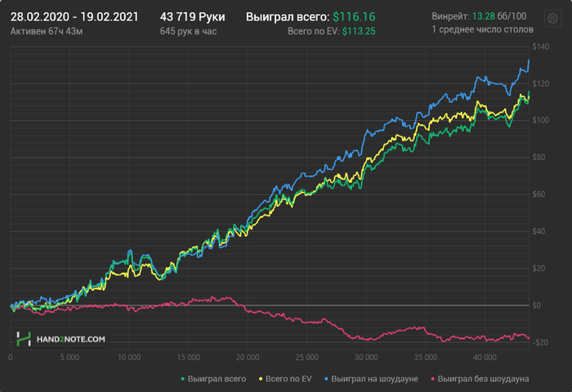Click the $100 y-axis label

pos(541,120)
